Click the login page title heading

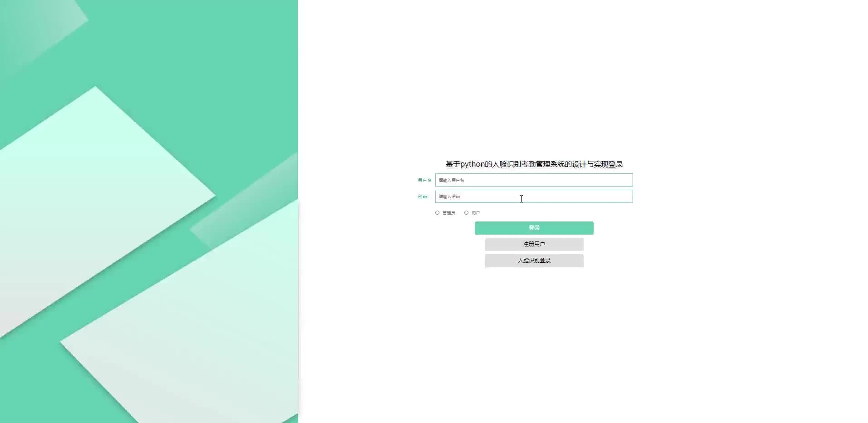(534, 164)
